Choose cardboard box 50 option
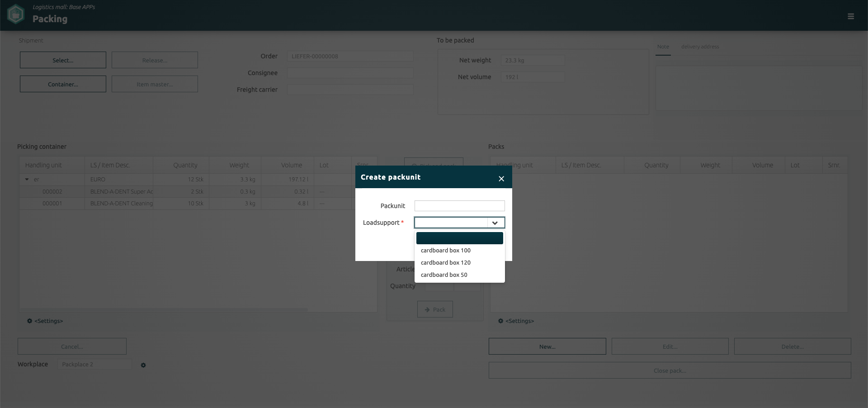This screenshot has height=408, width=868. point(459,275)
